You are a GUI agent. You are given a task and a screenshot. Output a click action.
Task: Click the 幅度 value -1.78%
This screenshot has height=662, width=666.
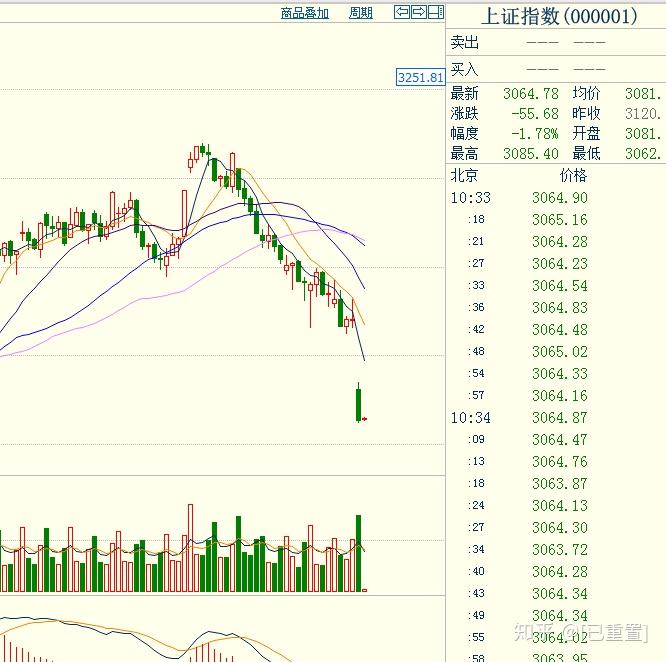point(534,134)
